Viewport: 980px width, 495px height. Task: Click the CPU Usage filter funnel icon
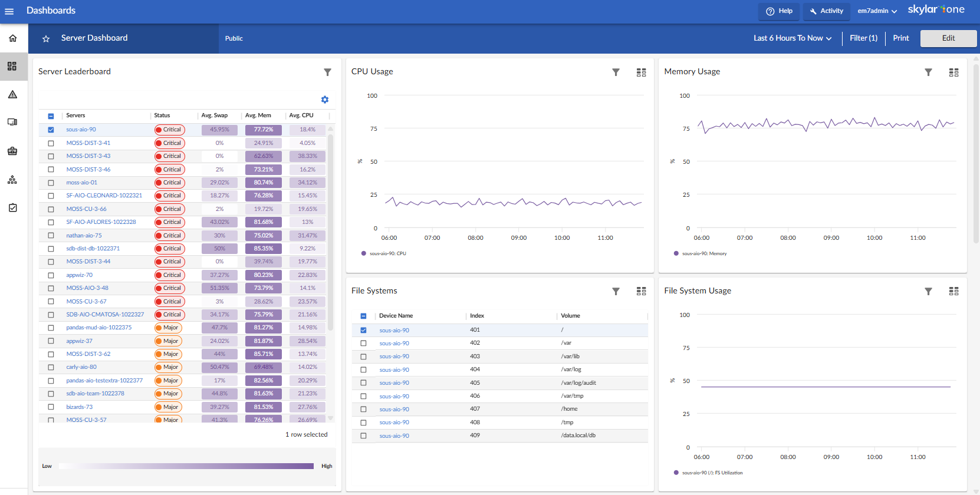coord(616,72)
